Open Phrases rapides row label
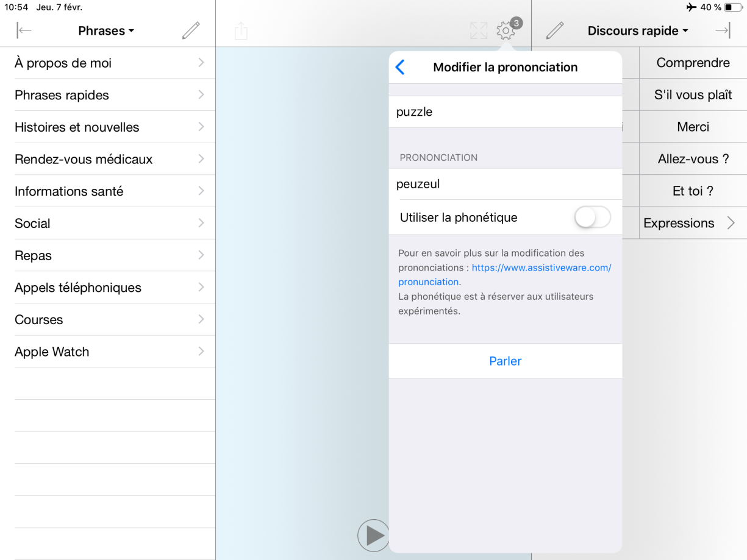 point(62,95)
